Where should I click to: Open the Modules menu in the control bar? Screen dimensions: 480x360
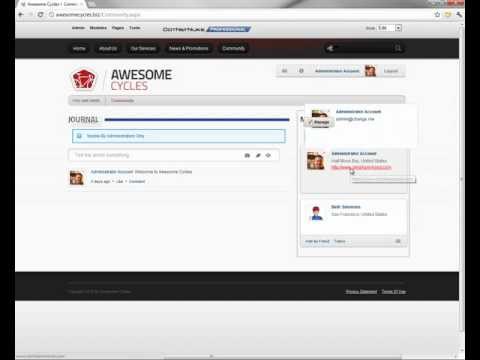pyautogui.click(x=98, y=28)
